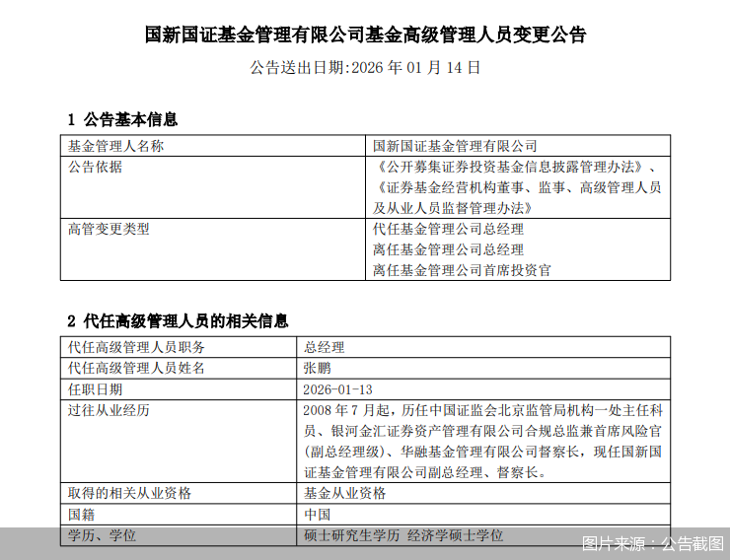
Task: Click the line 离任基金管理公司总经理
Action: tap(448, 249)
